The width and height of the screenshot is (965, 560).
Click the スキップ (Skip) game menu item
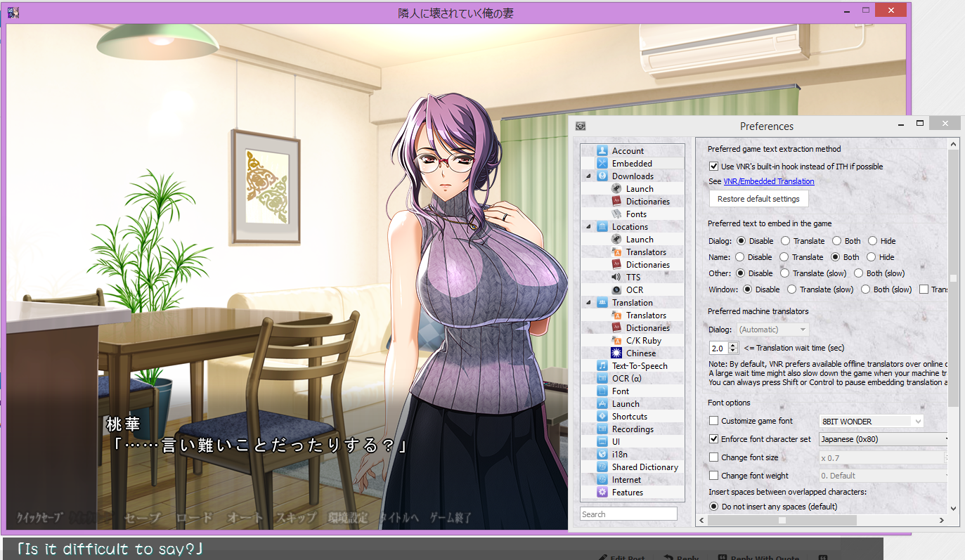296,518
